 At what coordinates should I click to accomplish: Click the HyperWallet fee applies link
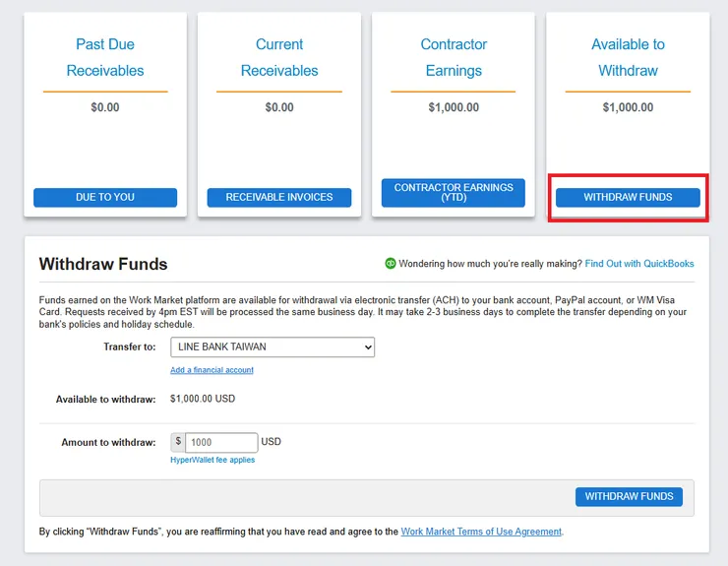(212, 460)
